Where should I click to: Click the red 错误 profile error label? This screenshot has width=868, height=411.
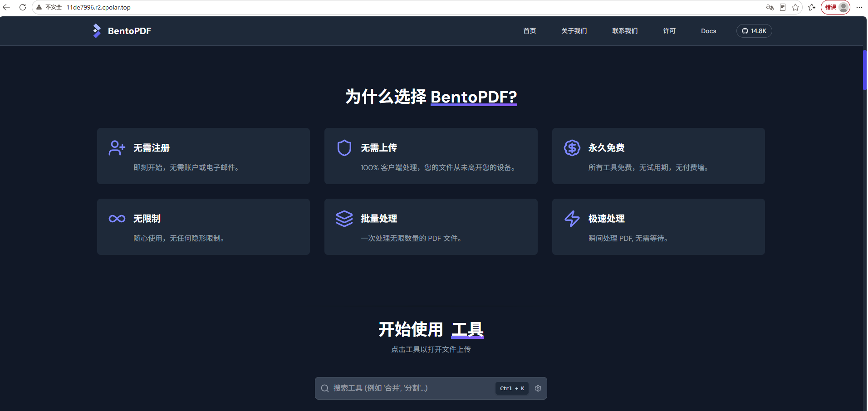click(x=830, y=7)
